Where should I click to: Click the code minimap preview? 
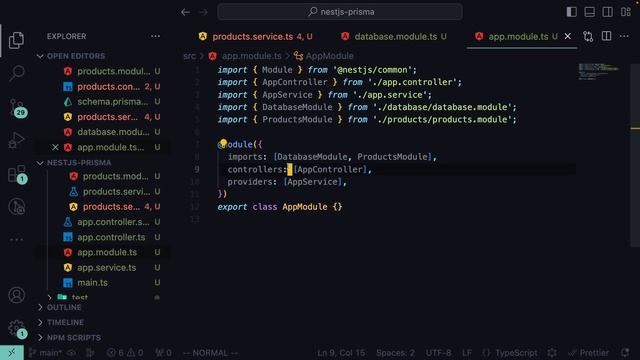click(x=598, y=71)
